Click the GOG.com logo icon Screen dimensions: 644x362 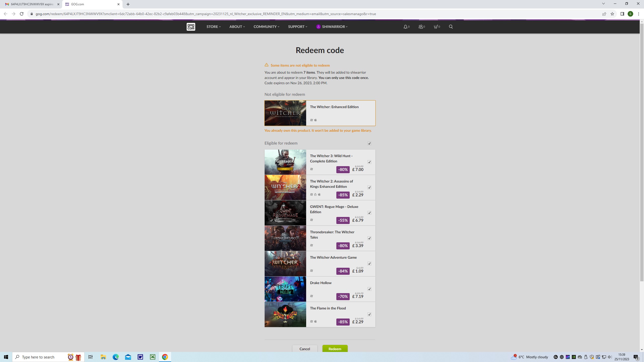coord(191,27)
